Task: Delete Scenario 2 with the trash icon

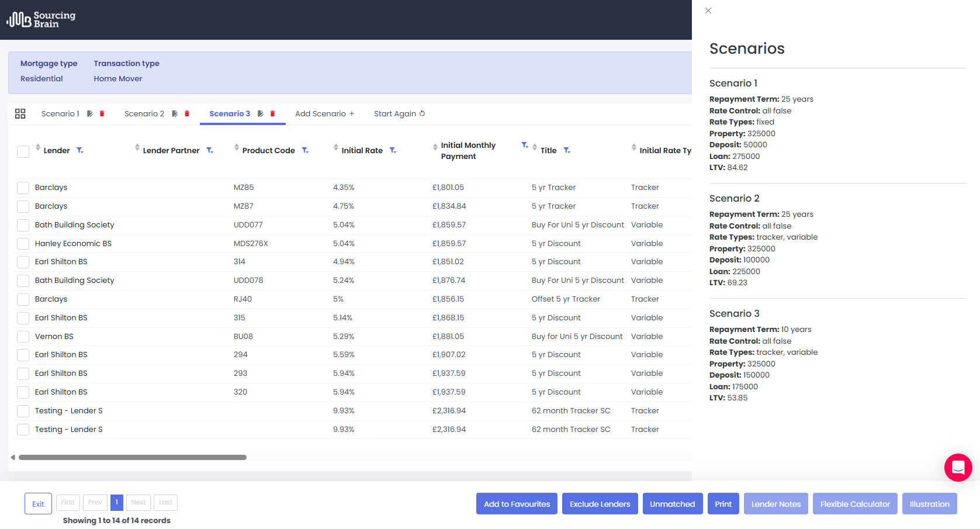Action: (x=187, y=113)
